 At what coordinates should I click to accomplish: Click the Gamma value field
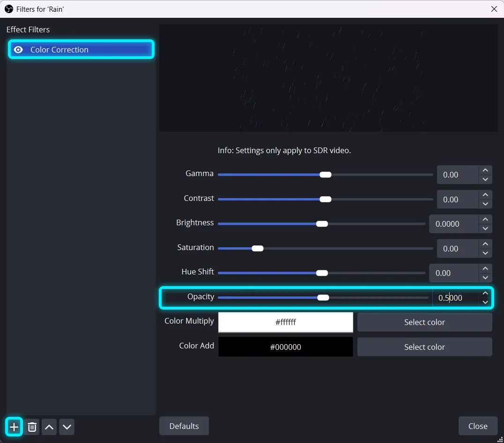pyautogui.click(x=458, y=175)
